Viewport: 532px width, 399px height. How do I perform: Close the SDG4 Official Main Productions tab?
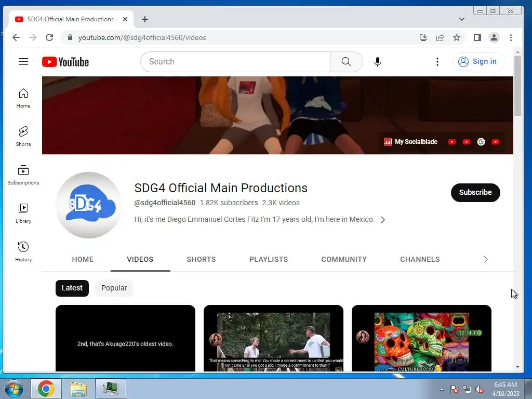(125, 19)
